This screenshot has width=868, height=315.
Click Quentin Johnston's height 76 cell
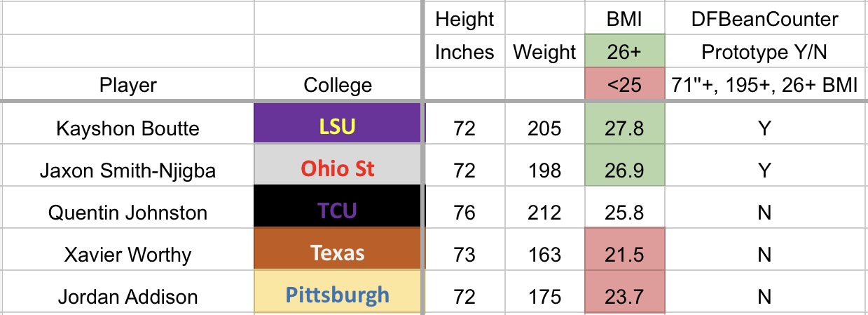465,212
